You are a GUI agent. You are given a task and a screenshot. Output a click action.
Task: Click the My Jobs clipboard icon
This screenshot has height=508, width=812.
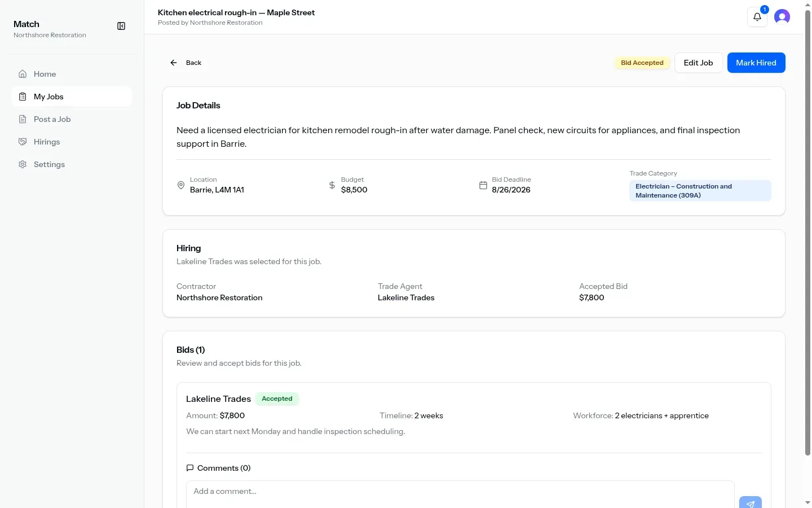click(23, 97)
